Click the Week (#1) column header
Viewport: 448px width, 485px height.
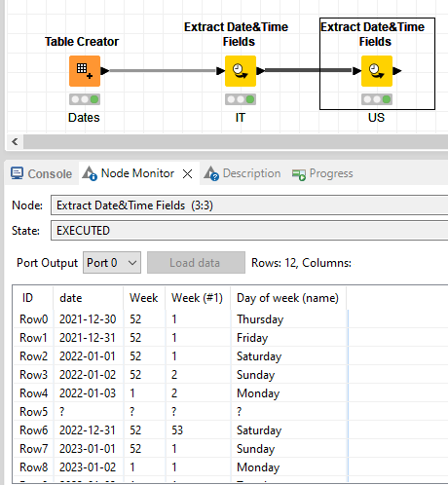[x=198, y=298]
